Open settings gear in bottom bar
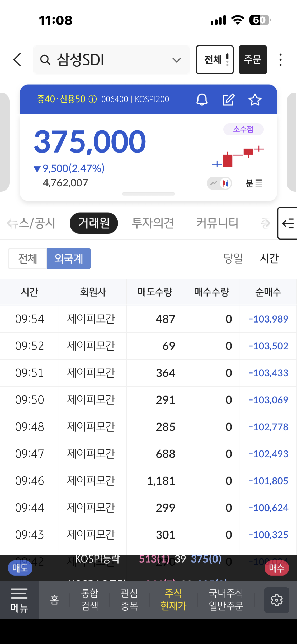Viewport: 297px width, 644px height. coord(276,600)
